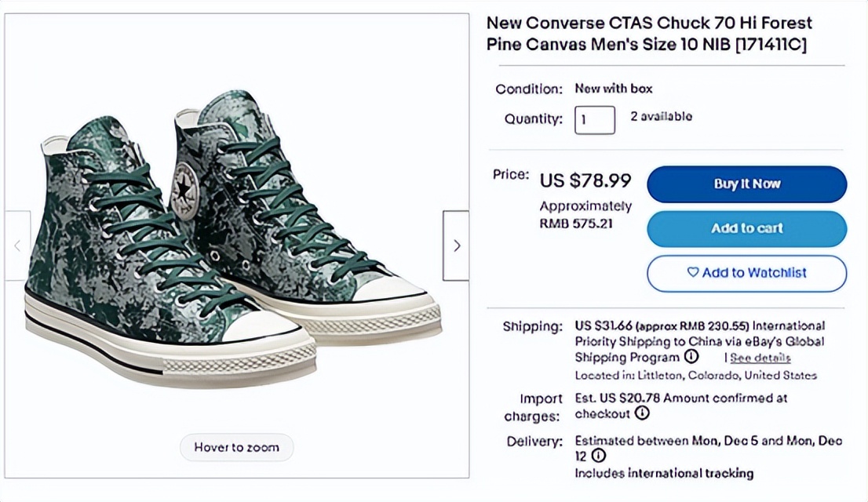
Task: Click info icon after the delivery dates
Action: [597, 455]
